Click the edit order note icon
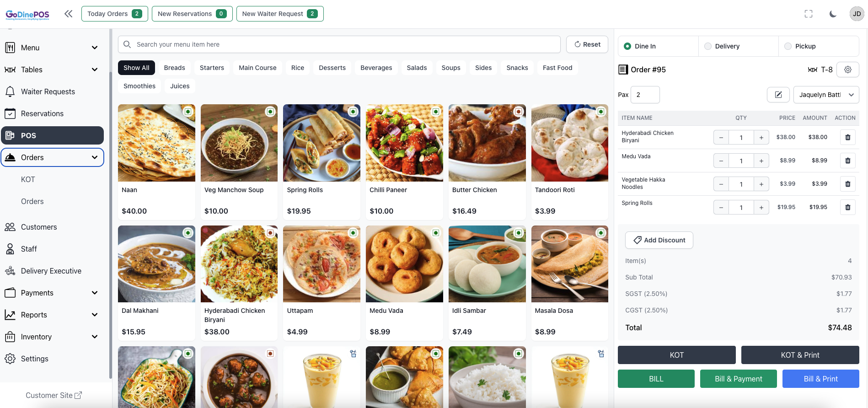This screenshot has height=408, width=868. click(778, 95)
